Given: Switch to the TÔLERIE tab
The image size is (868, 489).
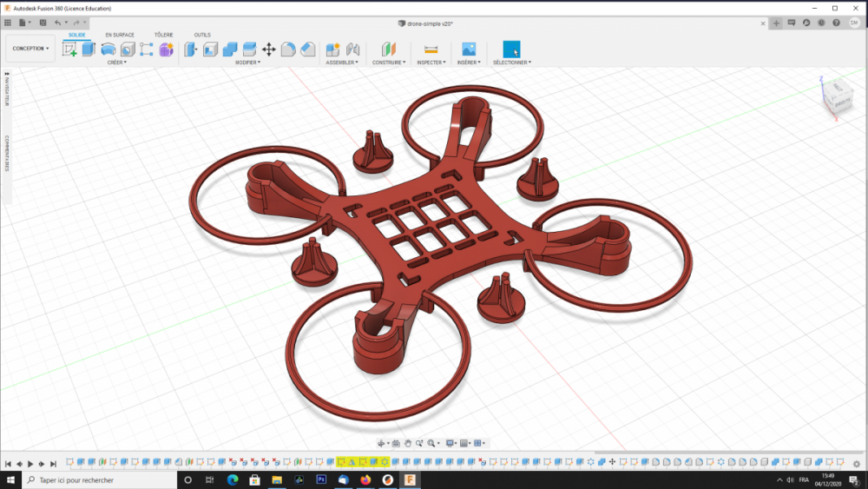Looking at the screenshot, I should (x=163, y=35).
